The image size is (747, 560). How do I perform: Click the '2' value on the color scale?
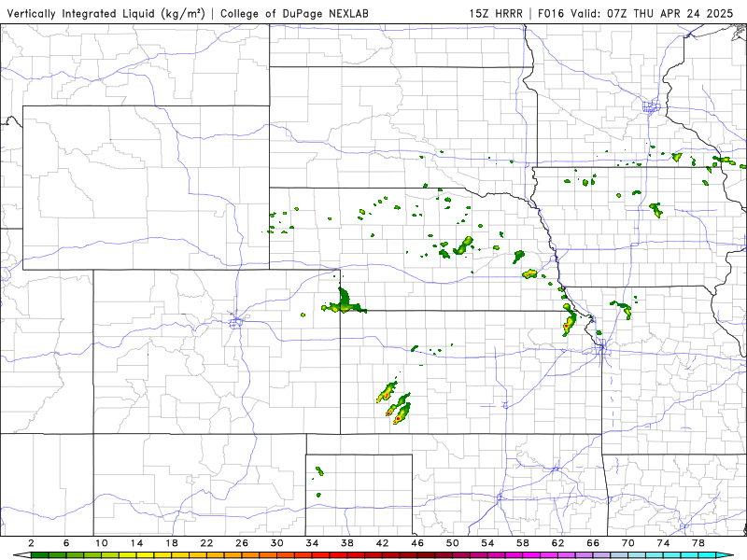click(31, 543)
